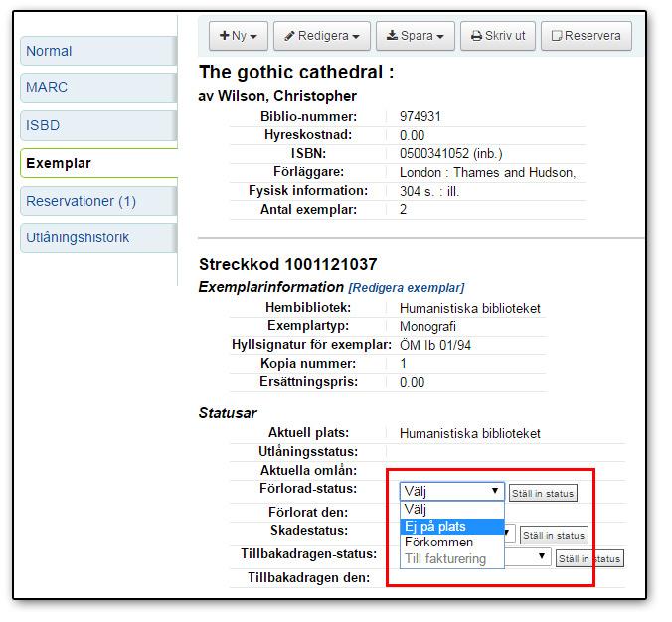
Task: Switch to the ISBD tab
Action: 99,127
